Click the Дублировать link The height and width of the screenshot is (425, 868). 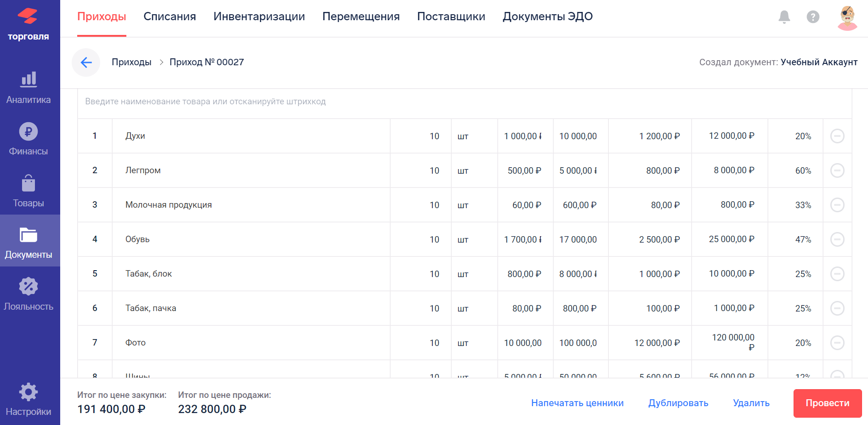[x=678, y=403]
